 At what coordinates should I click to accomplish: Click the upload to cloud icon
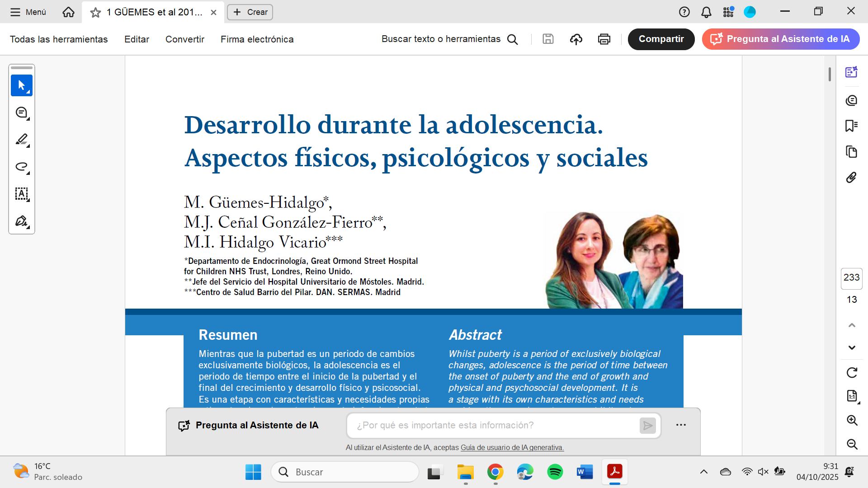point(576,39)
